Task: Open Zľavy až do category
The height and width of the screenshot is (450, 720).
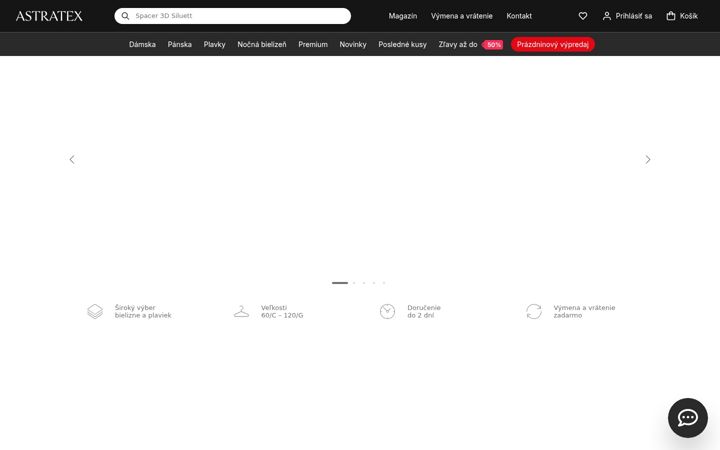Action: tap(458, 45)
